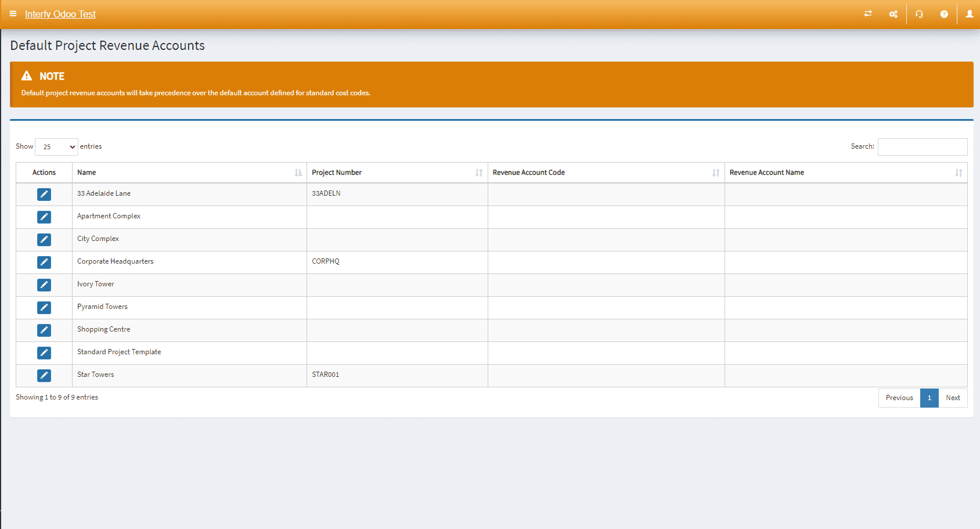Click the support headset icon
The image size is (980, 529).
click(919, 14)
